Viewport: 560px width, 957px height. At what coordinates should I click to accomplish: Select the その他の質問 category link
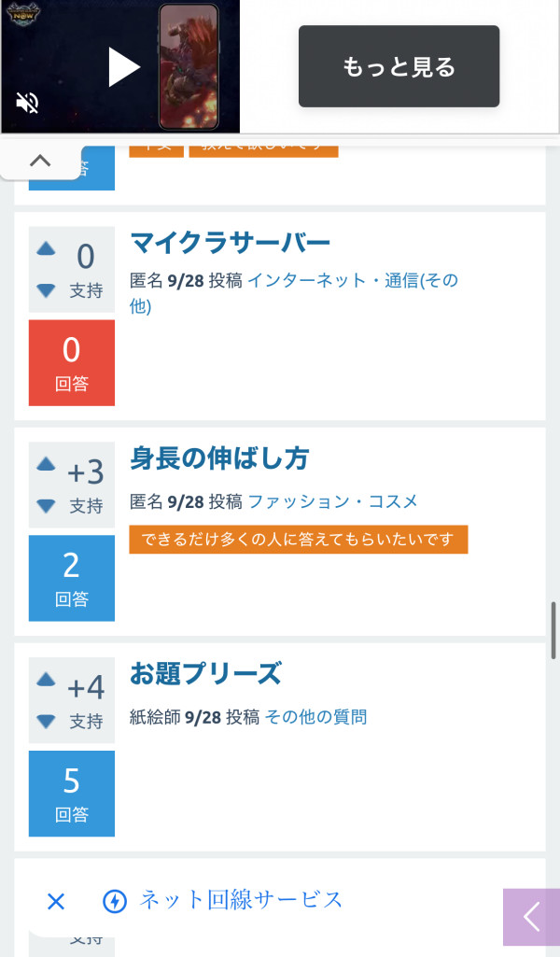[x=315, y=717]
